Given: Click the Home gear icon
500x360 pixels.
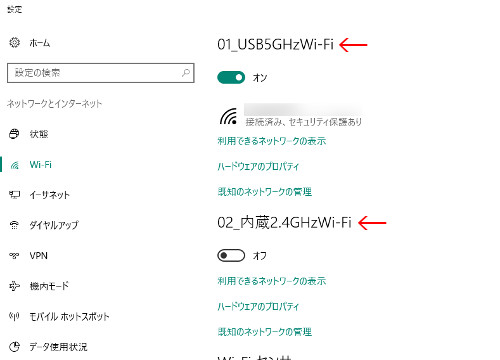Looking at the screenshot, I should tap(14, 43).
